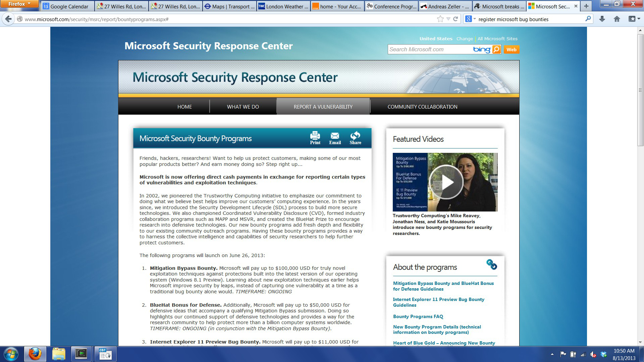Open the Bounty Programs FAQ link
This screenshot has height=362, width=644.
(418, 316)
